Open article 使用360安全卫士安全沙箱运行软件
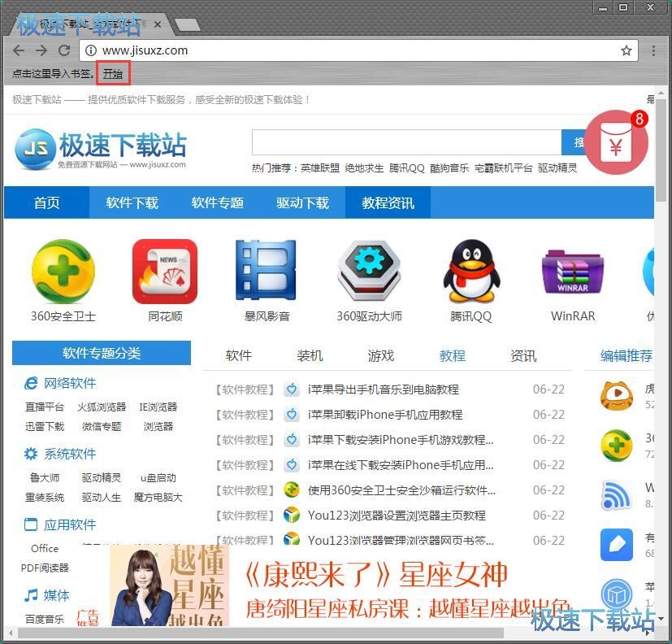The width and height of the screenshot is (672, 644). (x=401, y=490)
